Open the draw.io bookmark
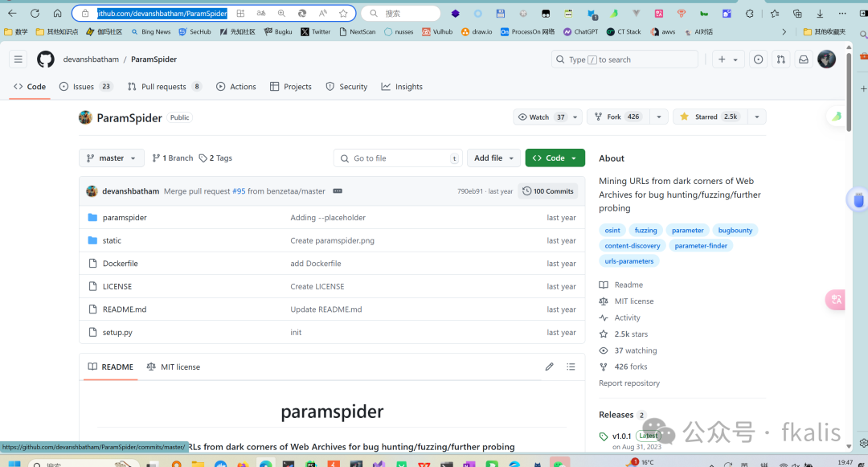 coord(477,32)
